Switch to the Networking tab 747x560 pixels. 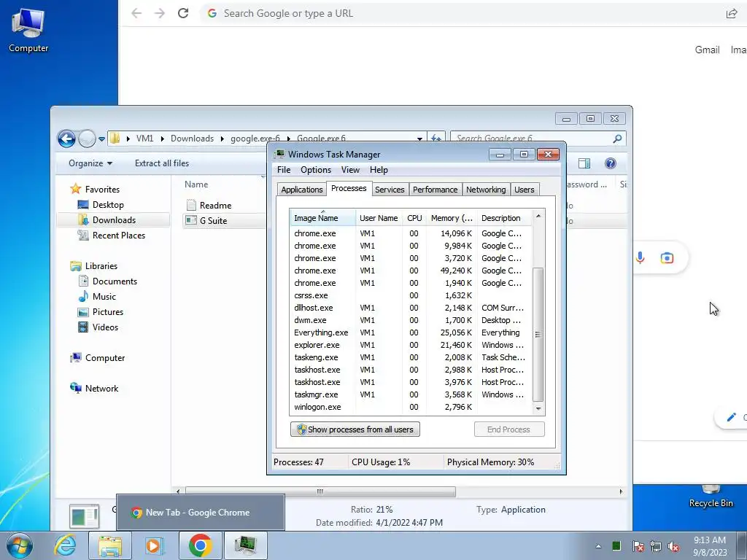click(486, 190)
